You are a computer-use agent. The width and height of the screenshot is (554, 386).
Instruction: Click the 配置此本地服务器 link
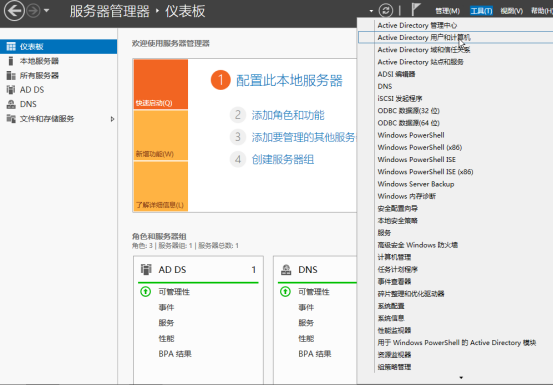[x=289, y=81]
